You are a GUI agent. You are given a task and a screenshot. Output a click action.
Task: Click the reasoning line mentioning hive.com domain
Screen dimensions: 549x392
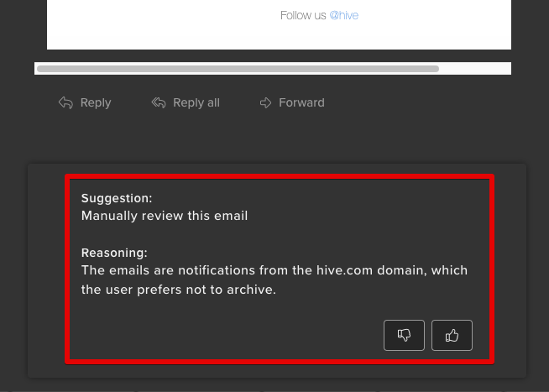274,270
